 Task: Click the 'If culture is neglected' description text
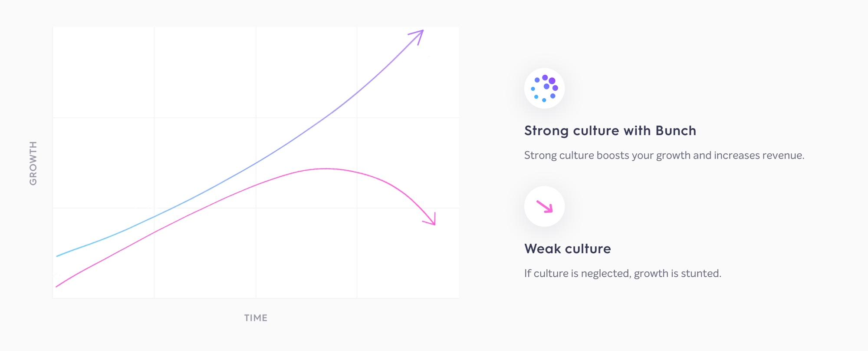622,274
